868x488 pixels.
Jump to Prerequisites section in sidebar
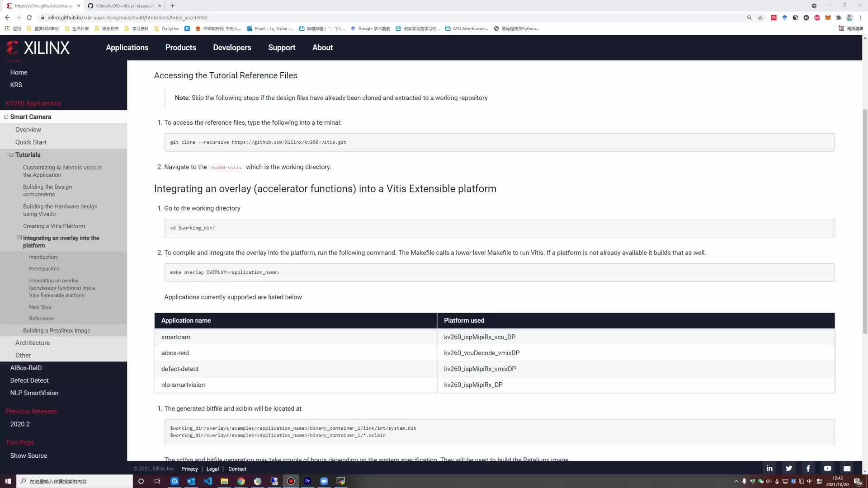coord(45,269)
